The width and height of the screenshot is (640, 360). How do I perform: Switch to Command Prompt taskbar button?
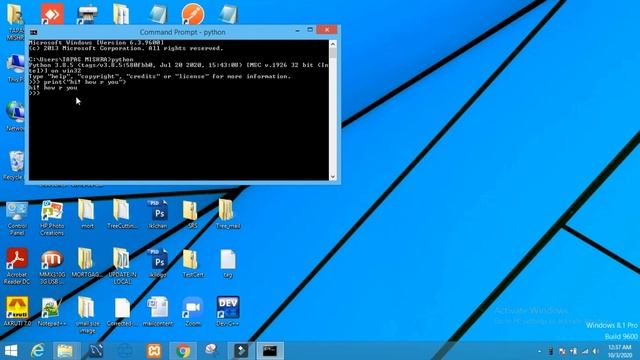270,351
